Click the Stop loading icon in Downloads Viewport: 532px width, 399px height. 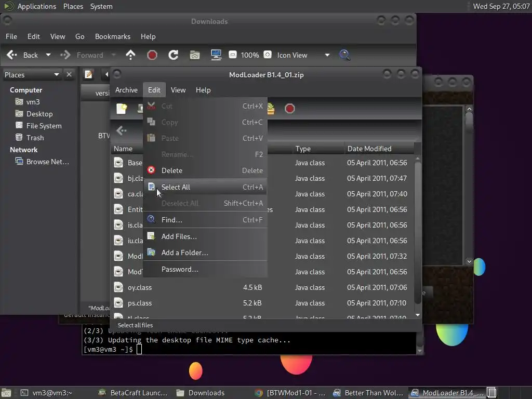click(152, 55)
